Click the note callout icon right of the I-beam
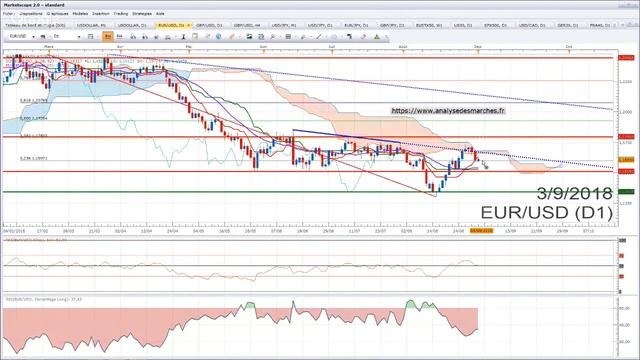640x360 pixels. click(x=195, y=37)
